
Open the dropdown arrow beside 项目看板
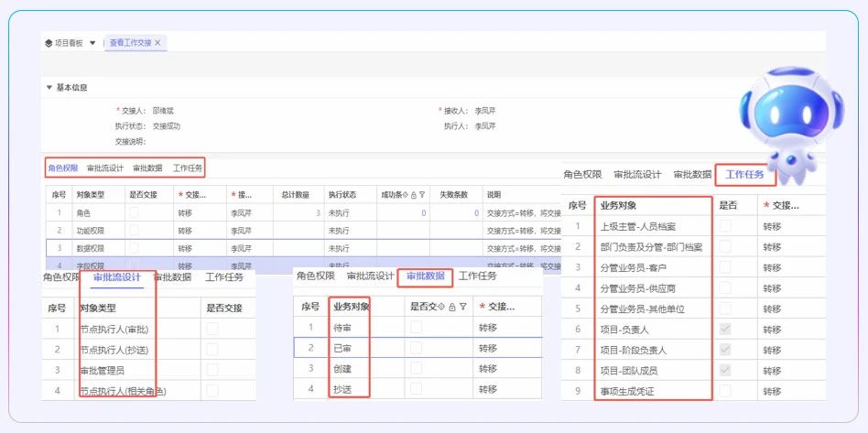92,43
